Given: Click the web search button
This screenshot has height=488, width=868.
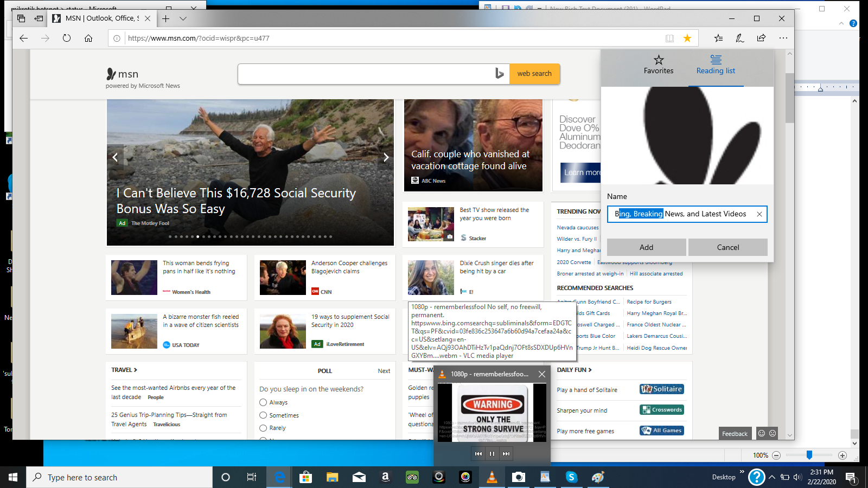Looking at the screenshot, I should pyautogui.click(x=534, y=74).
